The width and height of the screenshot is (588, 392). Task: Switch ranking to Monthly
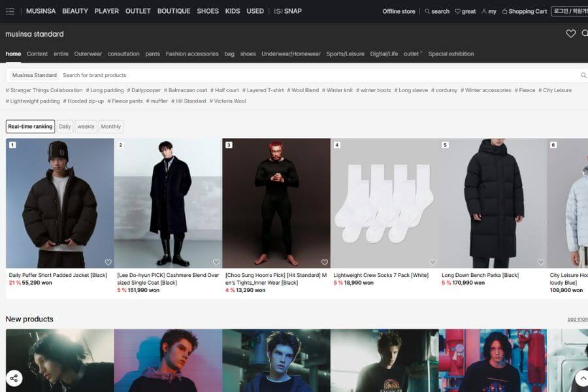[110, 127]
